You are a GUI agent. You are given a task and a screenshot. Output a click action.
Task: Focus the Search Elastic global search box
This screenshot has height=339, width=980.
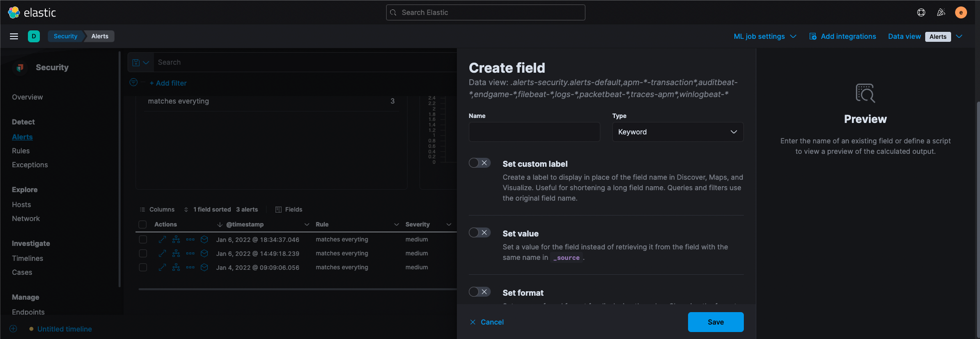[x=485, y=12]
